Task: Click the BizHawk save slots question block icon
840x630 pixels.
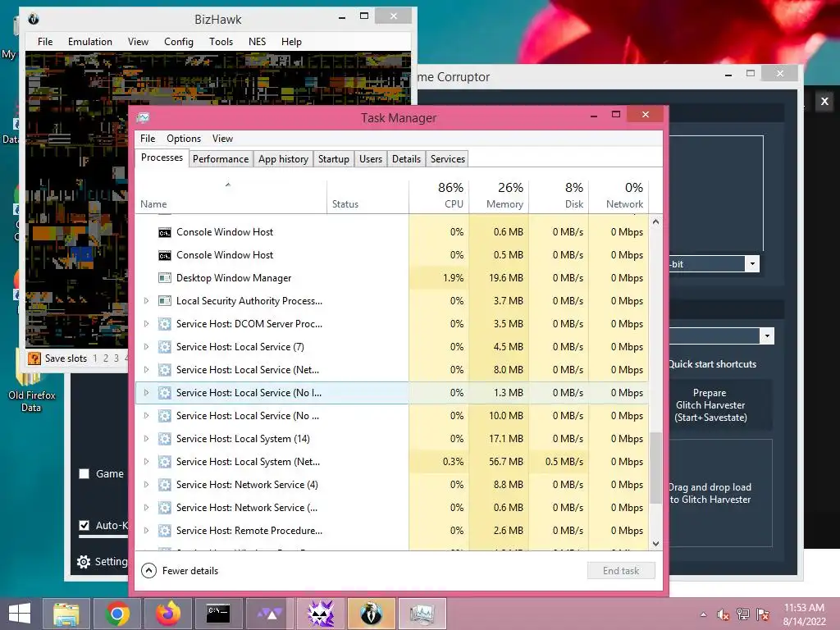Action: point(34,358)
